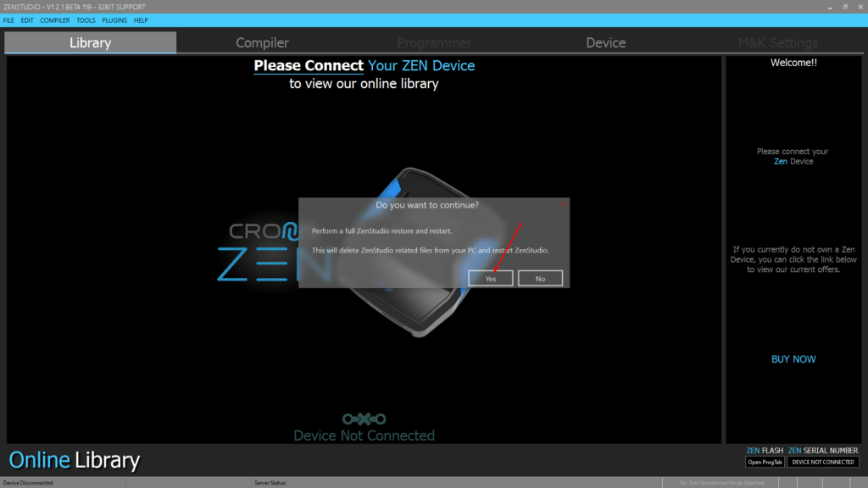Click the BUY NOW link

click(793, 359)
